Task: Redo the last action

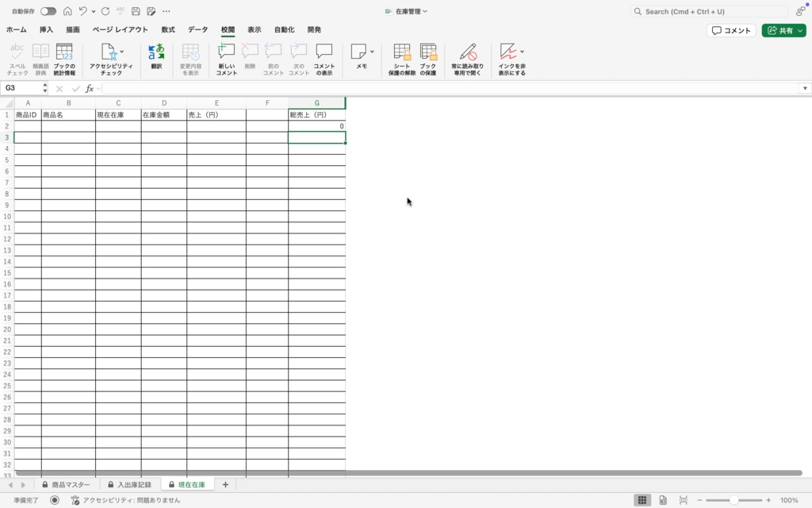Action: click(x=105, y=11)
